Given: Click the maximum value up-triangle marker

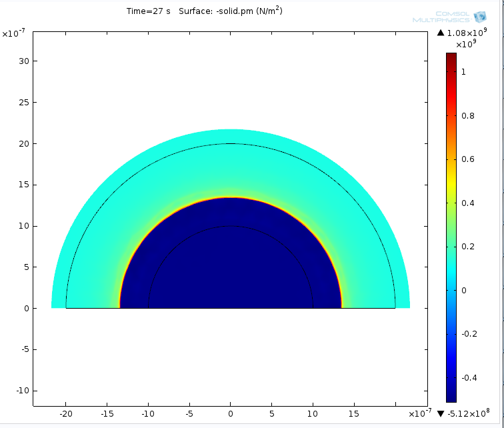Looking at the screenshot, I should tap(440, 33).
